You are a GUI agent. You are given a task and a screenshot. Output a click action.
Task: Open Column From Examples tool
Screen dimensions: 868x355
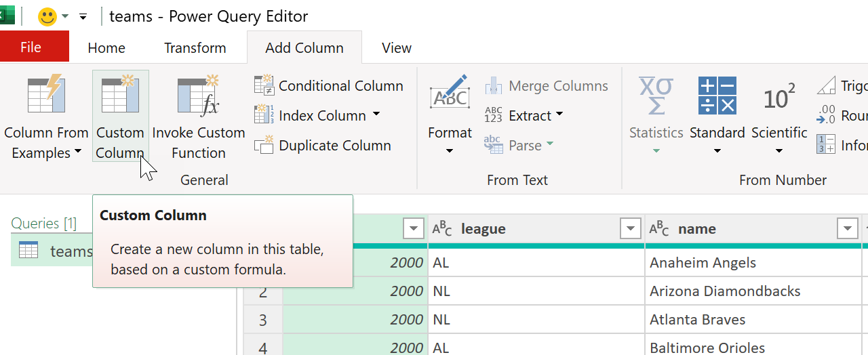click(x=46, y=96)
